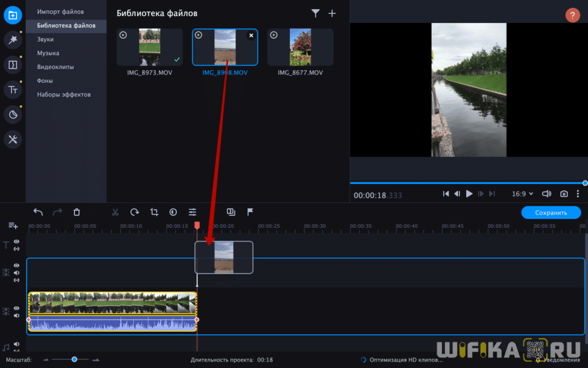Open the Видеоклипы category

point(55,67)
